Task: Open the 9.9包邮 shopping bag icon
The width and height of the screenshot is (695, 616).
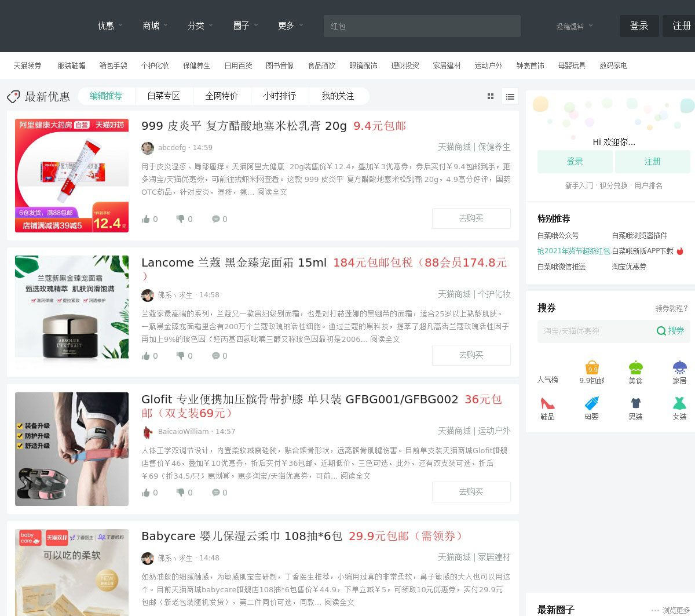Action: click(592, 367)
